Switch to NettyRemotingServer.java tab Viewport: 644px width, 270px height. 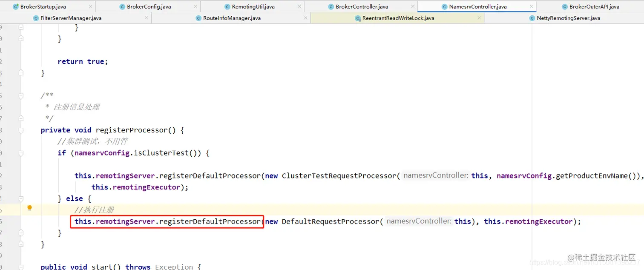pyautogui.click(x=565, y=18)
